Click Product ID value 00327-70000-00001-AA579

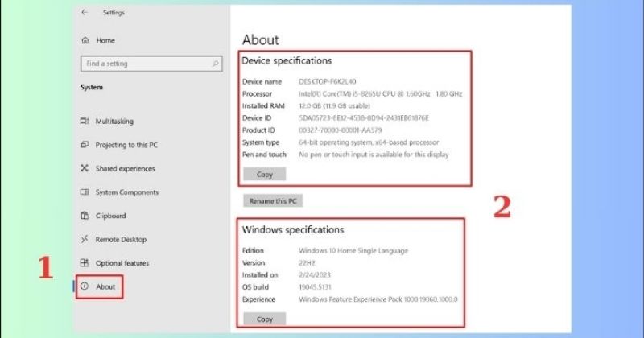coord(340,130)
